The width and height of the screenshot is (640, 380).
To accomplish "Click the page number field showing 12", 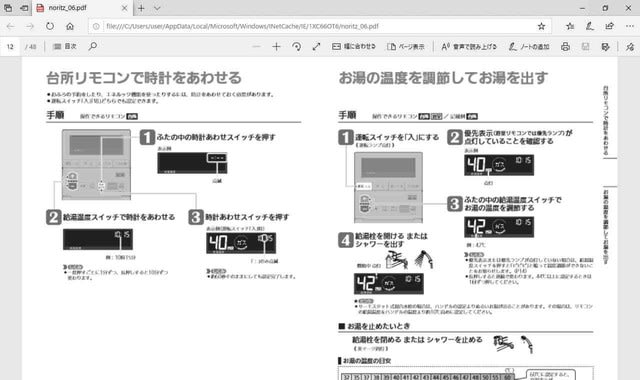I will (x=10, y=47).
